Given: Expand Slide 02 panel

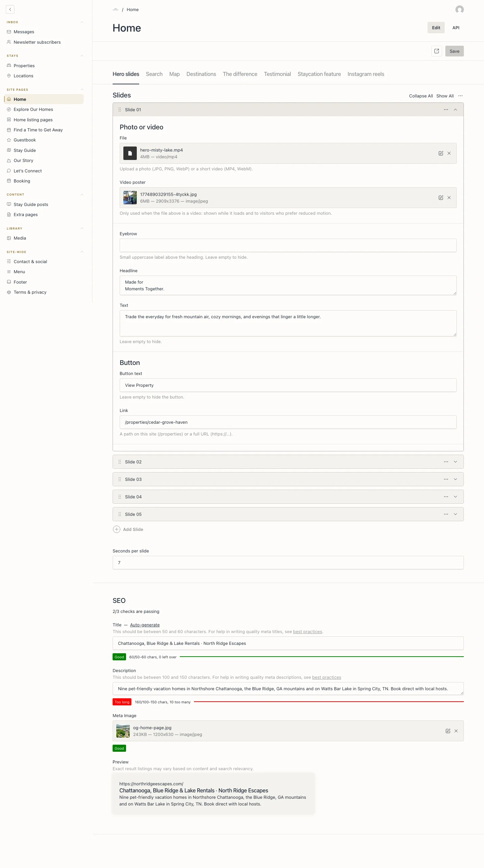Looking at the screenshot, I should coord(455,462).
